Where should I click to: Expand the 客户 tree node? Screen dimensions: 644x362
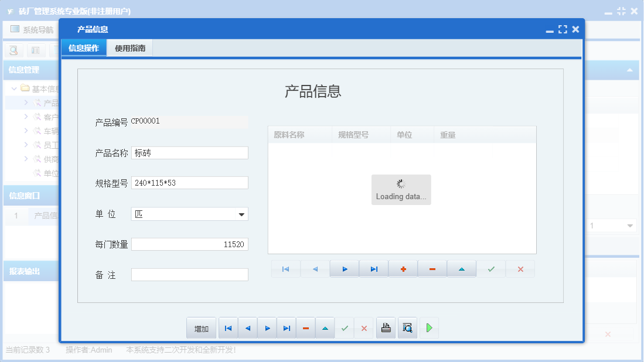[26, 117]
